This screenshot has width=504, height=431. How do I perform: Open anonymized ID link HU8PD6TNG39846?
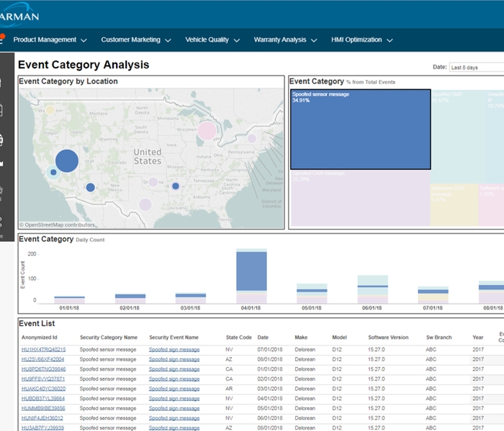pyautogui.click(x=43, y=369)
